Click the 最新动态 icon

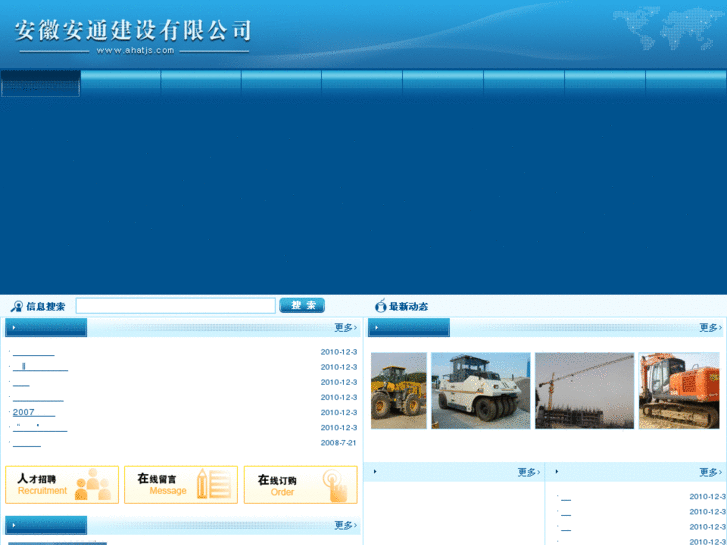[x=380, y=306]
